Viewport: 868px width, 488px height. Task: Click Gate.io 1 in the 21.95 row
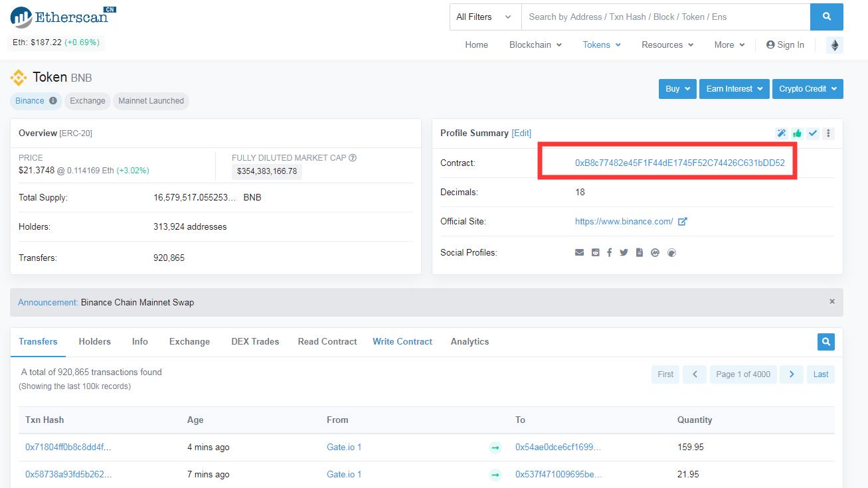point(344,475)
